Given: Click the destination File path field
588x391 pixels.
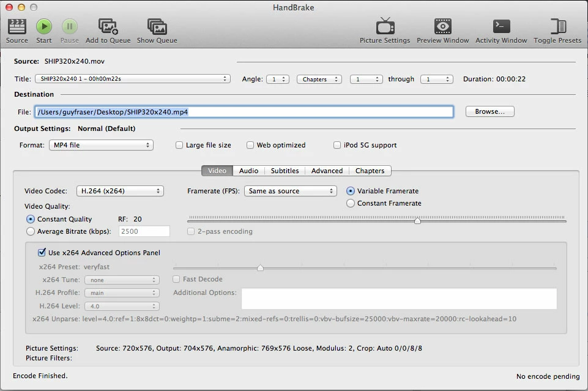Looking at the screenshot, I should [x=244, y=112].
